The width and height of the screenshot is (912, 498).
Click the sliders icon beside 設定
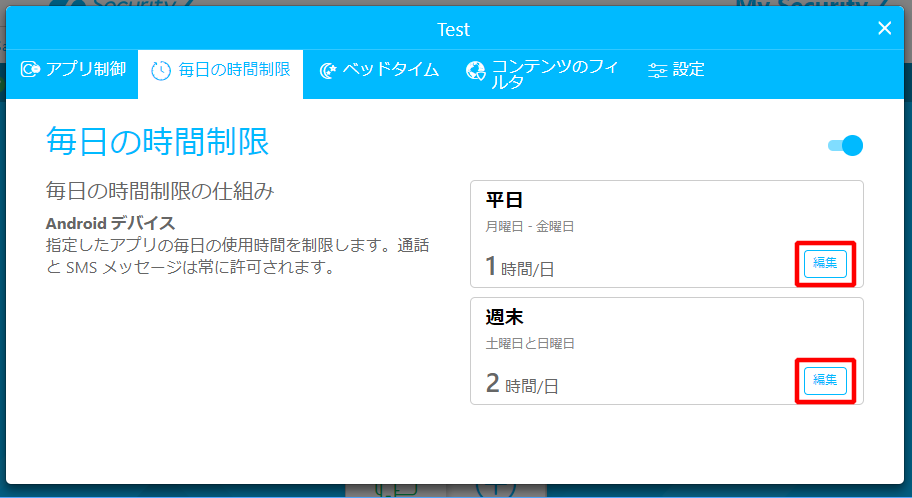(657, 70)
